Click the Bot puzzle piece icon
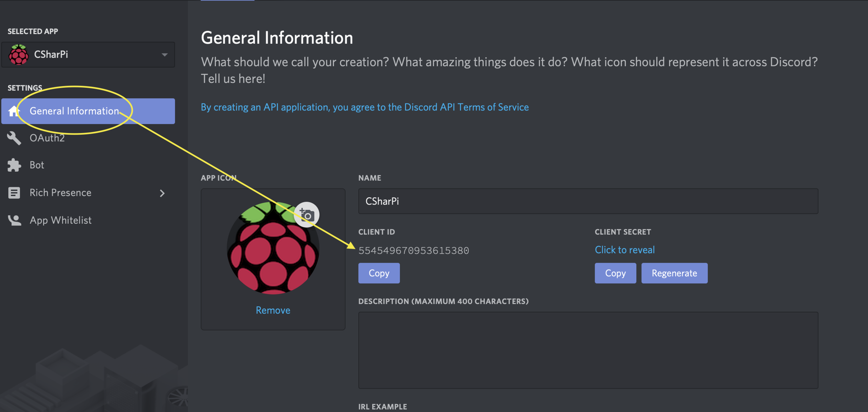Screen dimensions: 868x412 [x=14, y=165]
